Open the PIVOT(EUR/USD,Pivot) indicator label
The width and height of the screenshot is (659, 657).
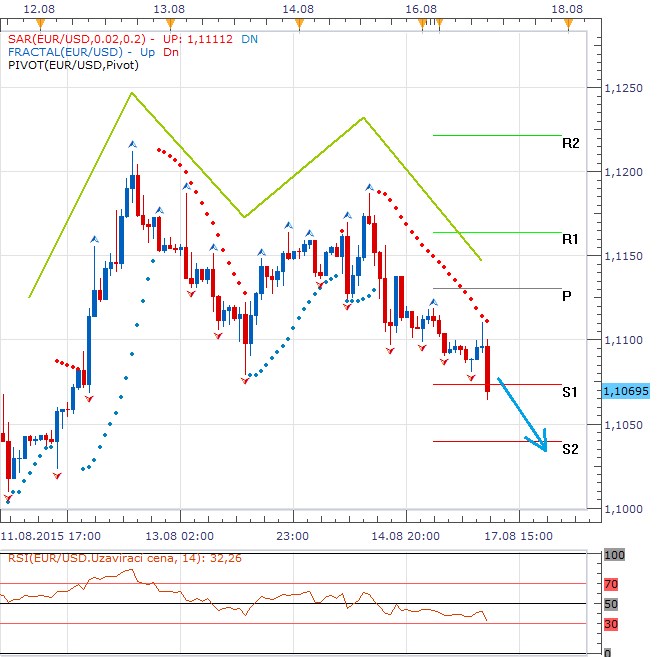(72, 65)
